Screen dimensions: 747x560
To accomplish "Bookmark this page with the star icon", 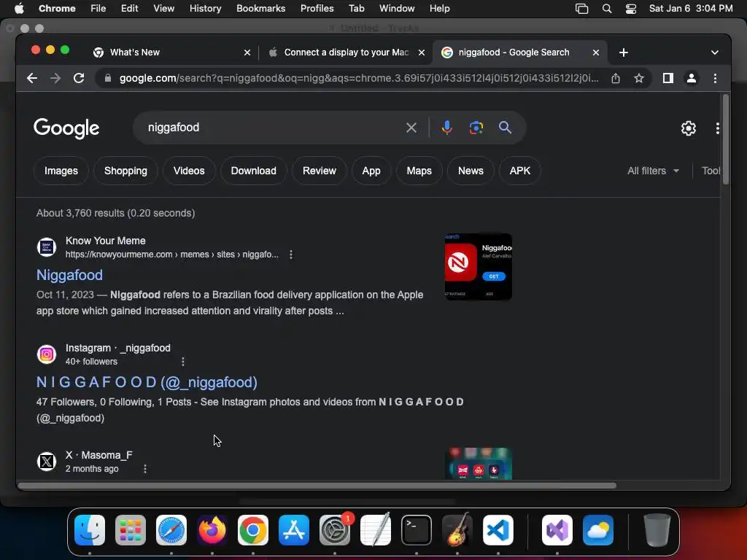I will tap(639, 78).
